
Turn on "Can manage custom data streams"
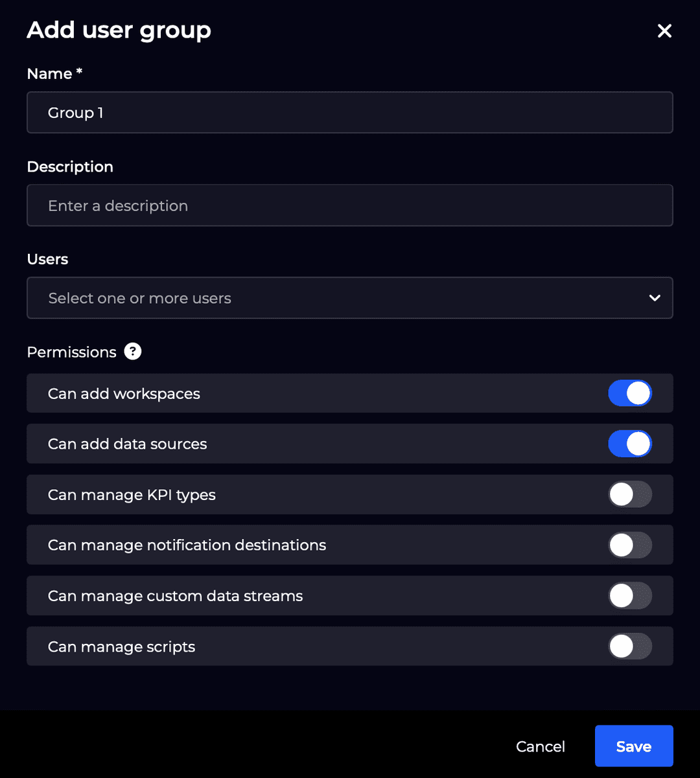[x=629, y=595]
